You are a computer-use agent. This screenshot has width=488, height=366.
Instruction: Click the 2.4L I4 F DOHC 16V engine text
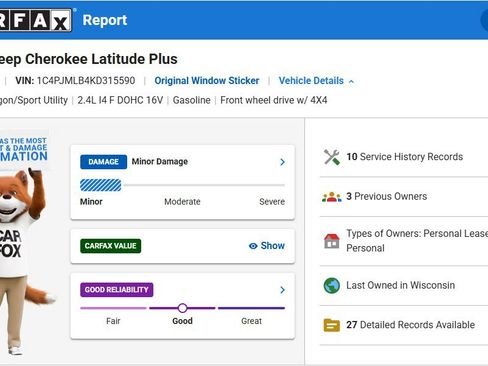[x=120, y=100]
